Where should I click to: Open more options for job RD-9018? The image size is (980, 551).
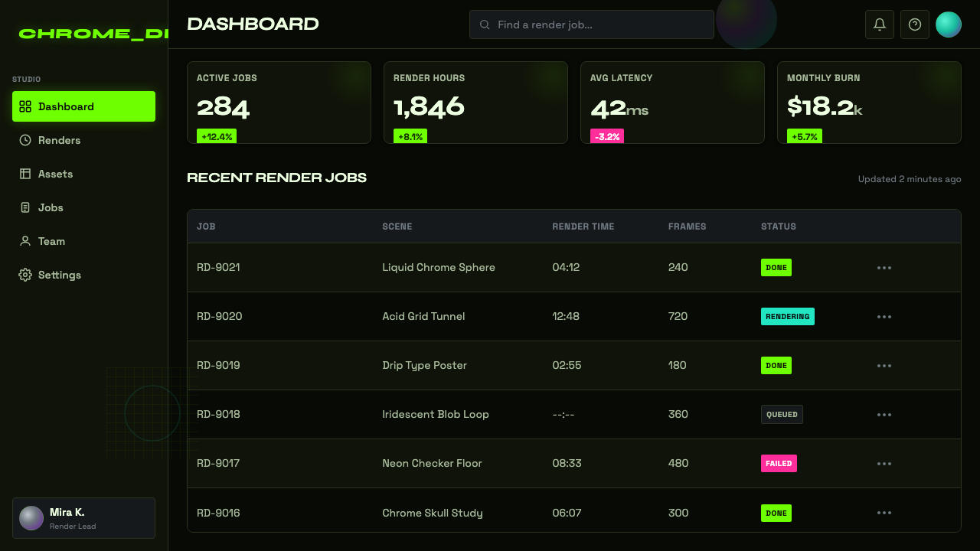pos(884,415)
